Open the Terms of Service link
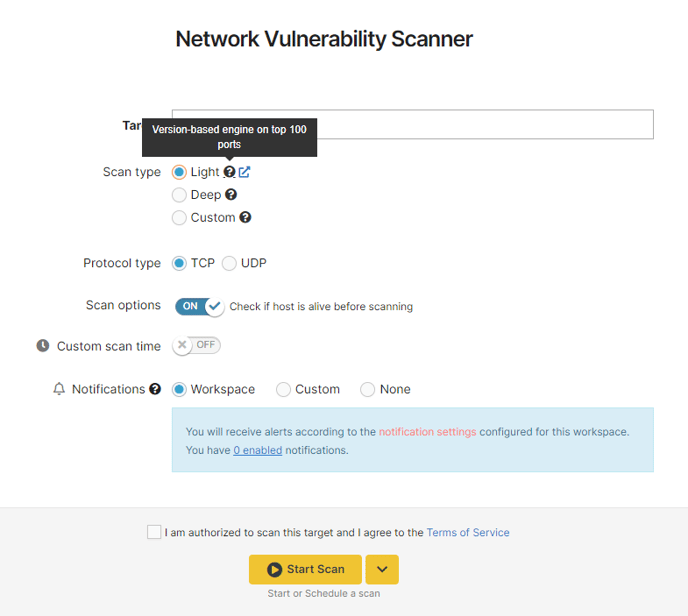 (x=468, y=532)
